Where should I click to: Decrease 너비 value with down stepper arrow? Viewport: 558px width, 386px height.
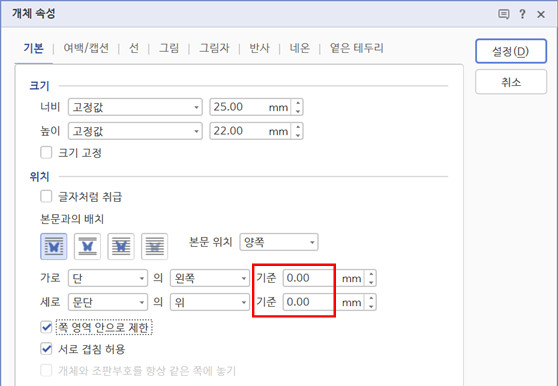(x=298, y=111)
